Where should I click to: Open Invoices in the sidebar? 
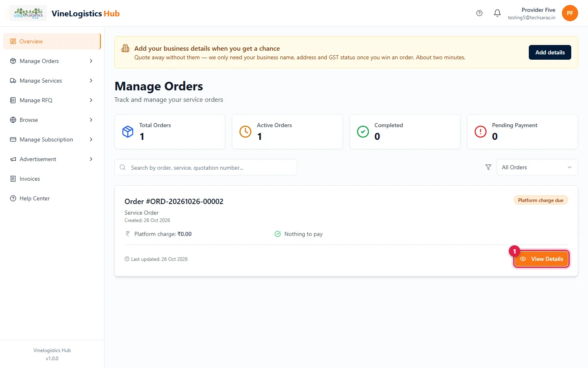(52, 179)
